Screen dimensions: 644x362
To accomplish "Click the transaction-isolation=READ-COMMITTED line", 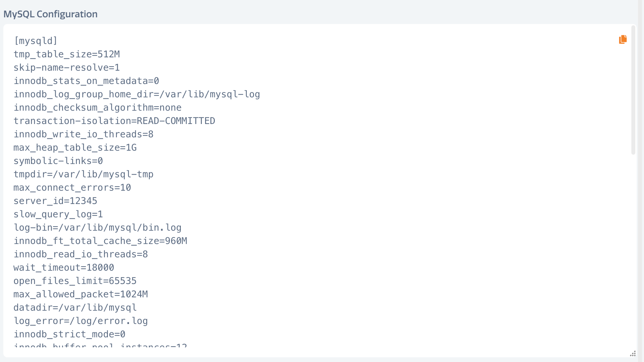I will [114, 121].
